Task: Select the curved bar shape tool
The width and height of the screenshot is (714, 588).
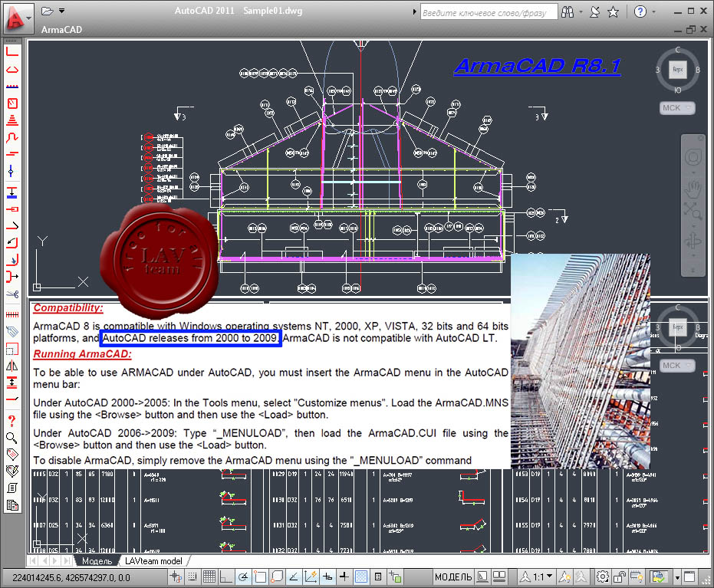Action: 12,137
